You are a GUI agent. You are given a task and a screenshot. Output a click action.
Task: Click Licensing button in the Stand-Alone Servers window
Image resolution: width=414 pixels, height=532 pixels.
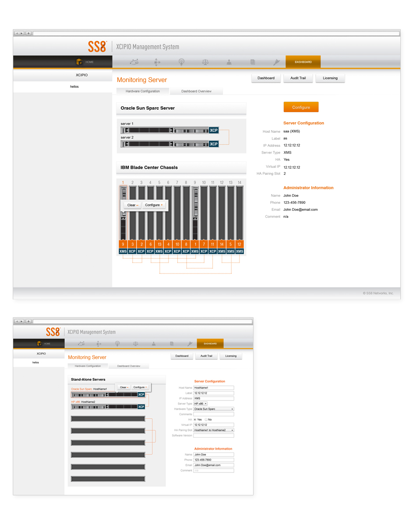point(231,356)
